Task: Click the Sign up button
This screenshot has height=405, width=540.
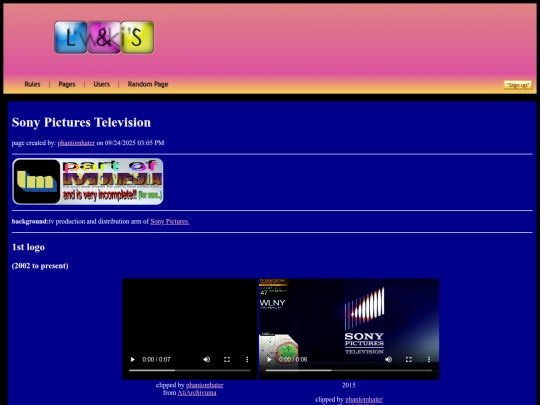Action: tap(518, 85)
